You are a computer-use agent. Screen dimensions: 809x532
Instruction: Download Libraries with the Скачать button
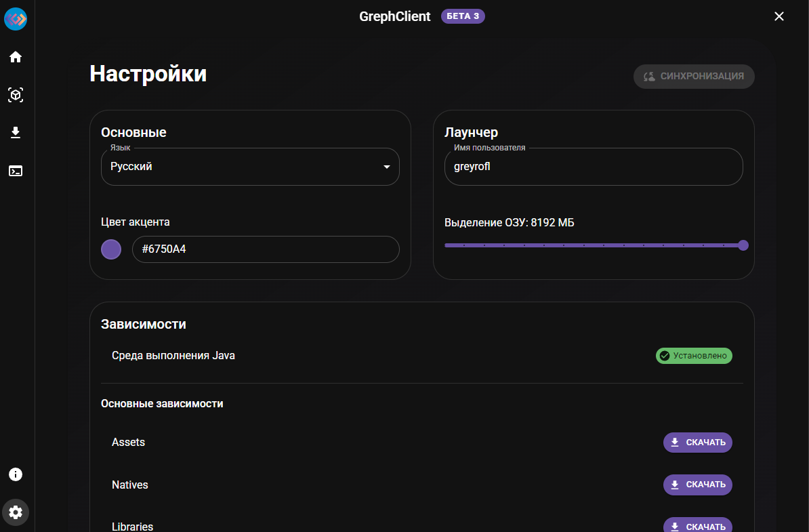click(x=697, y=526)
